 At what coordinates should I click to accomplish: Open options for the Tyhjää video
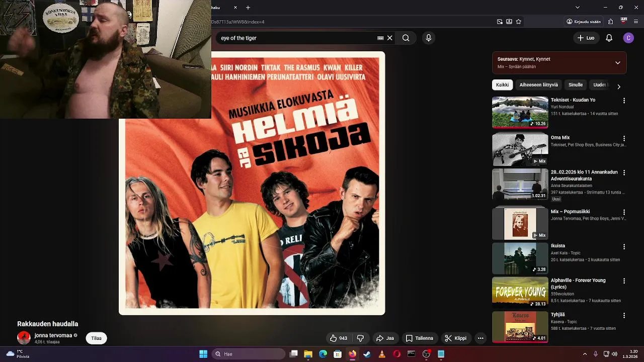624,315
